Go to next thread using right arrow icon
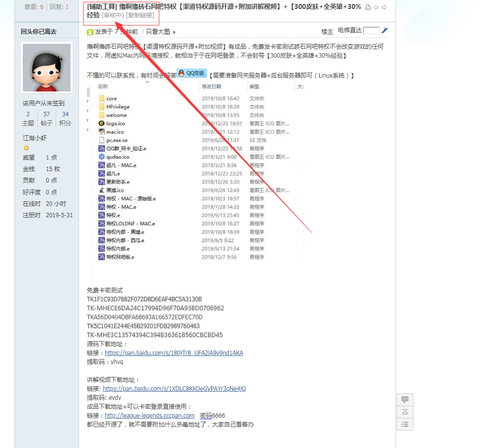486x448 pixels. point(384,7)
